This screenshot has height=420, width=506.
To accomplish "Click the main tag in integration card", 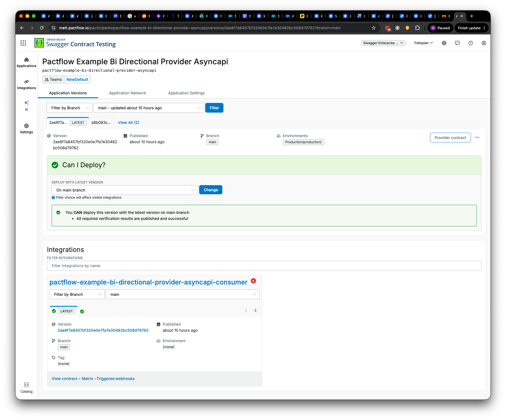I will click(64, 347).
